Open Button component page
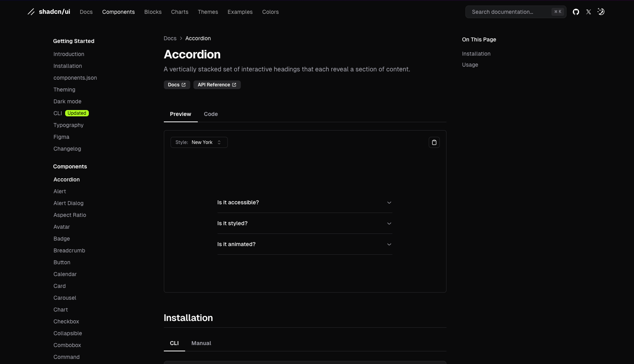This screenshot has height=364, width=634. tap(62, 262)
